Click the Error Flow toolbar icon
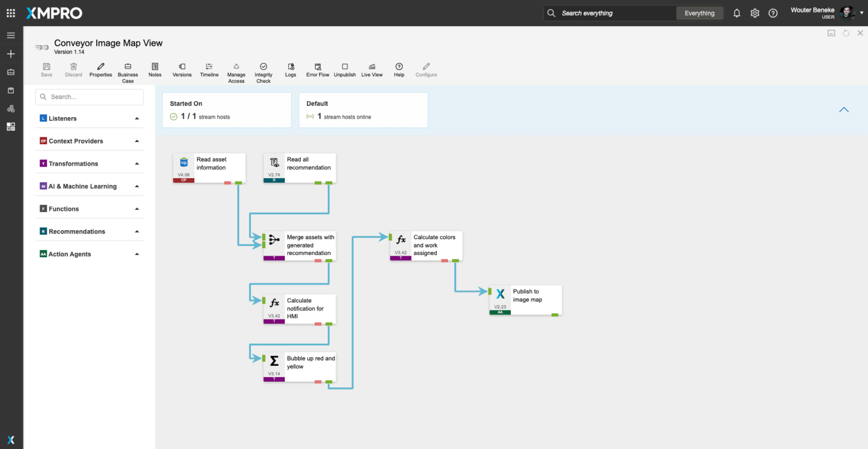This screenshot has height=449, width=868. tap(318, 67)
